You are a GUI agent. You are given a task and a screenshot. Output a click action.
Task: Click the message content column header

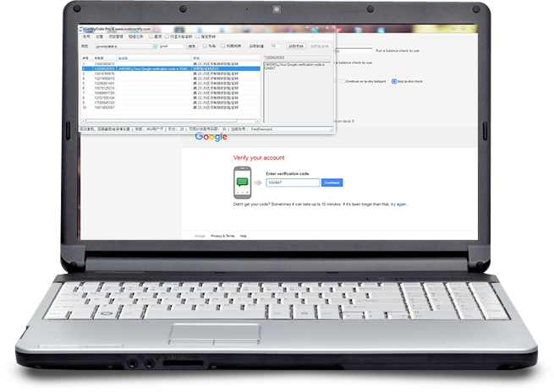click(x=154, y=58)
